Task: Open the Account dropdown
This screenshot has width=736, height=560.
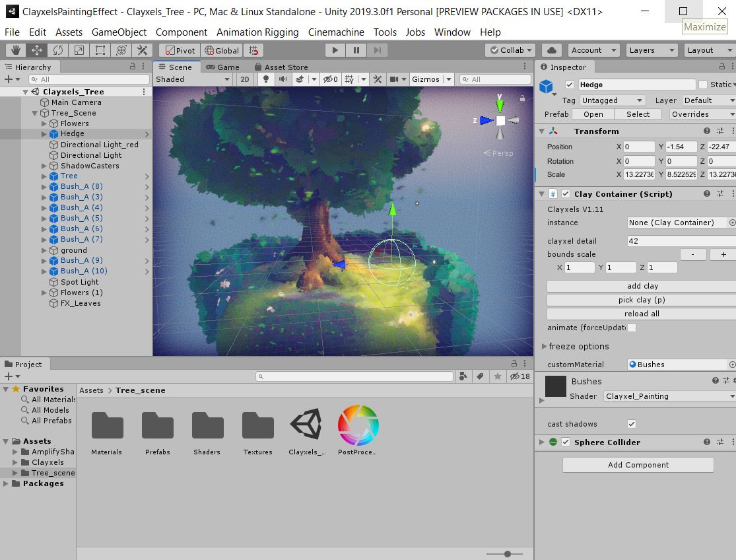Action: 594,50
